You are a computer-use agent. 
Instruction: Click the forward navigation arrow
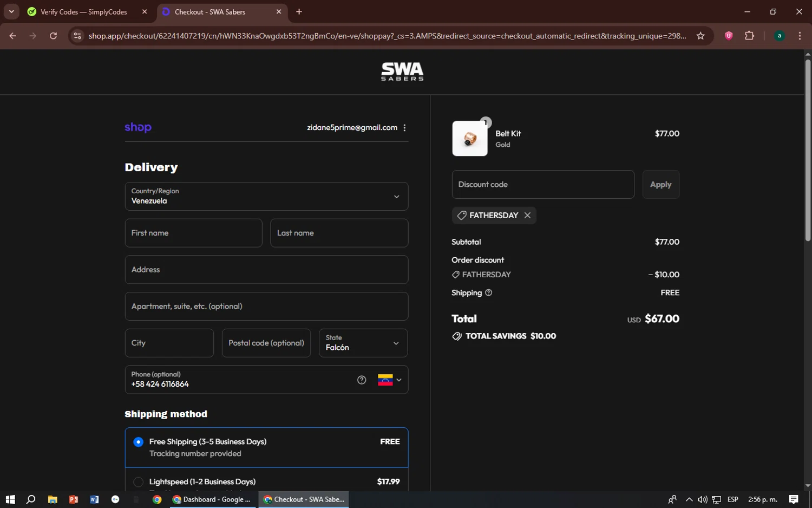pyautogui.click(x=33, y=36)
